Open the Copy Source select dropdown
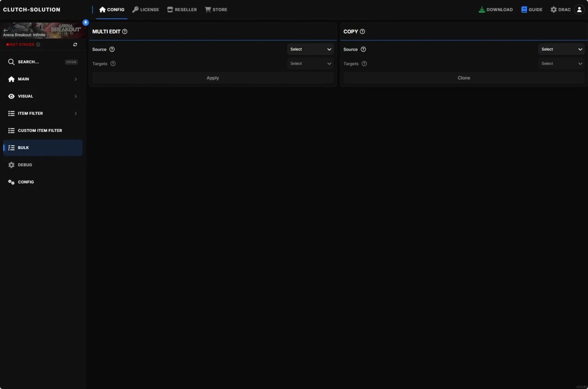Screen dimensions: 588x389 [x=561, y=49]
